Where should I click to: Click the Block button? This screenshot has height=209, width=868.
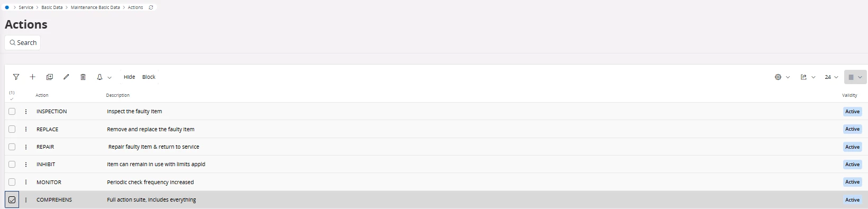point(149,77)
